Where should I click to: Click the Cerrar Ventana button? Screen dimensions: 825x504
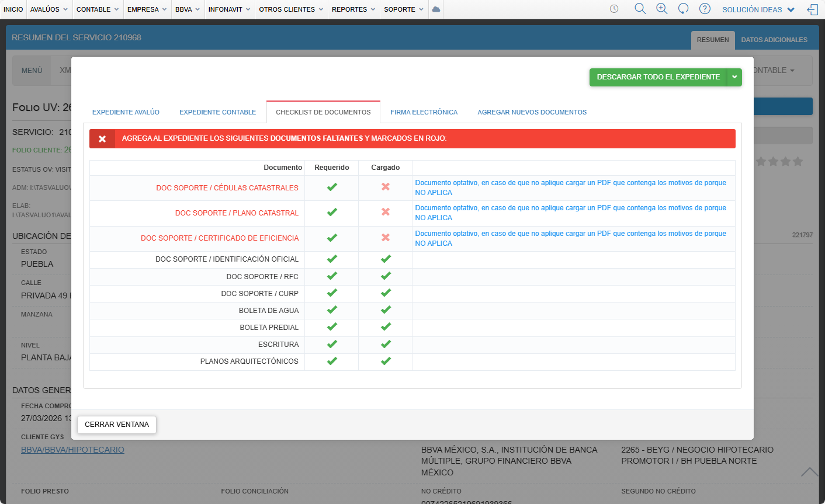[x=117, y=425]
